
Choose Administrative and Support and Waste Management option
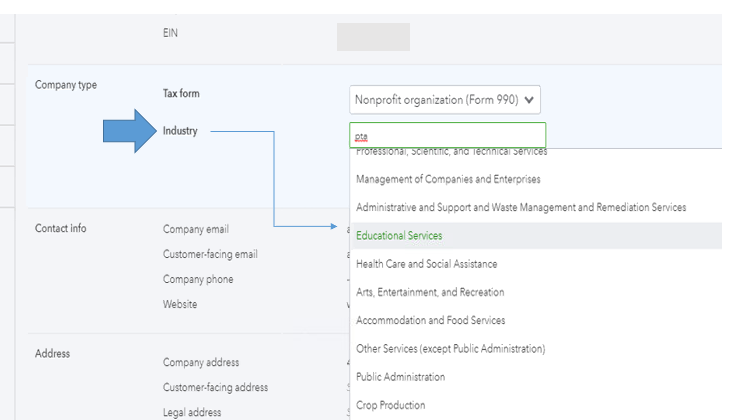coord(520,207)
